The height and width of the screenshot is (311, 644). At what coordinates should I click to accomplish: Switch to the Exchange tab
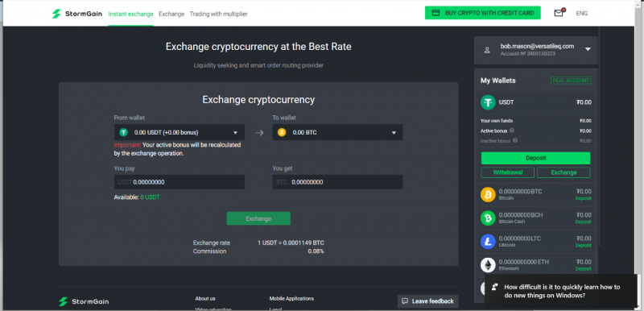[171, 14]
